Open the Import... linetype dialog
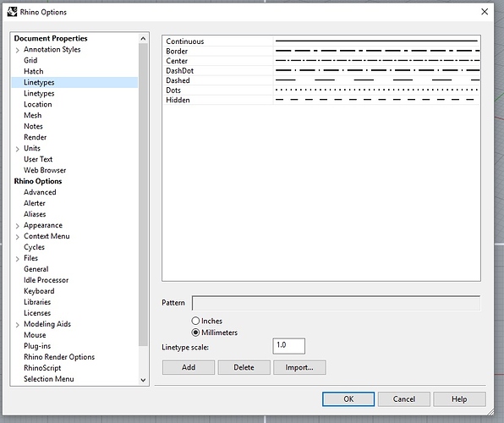 point(299,367)
